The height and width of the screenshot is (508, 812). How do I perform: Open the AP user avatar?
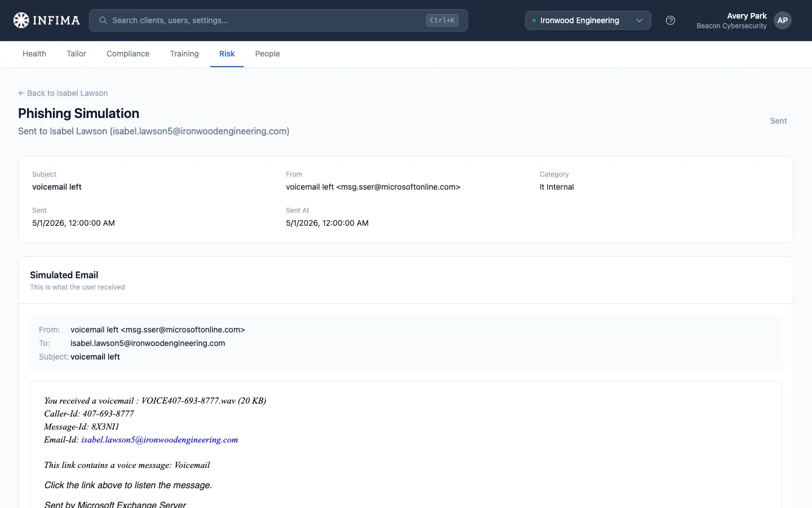tap(783, 20)
